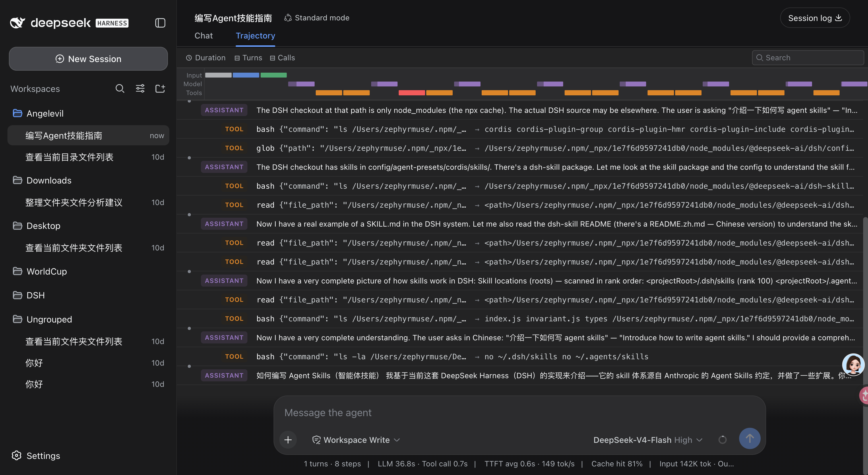Expand the Downloads workspace
Viewport: 868px width, 475px height.
click(49, 180)
